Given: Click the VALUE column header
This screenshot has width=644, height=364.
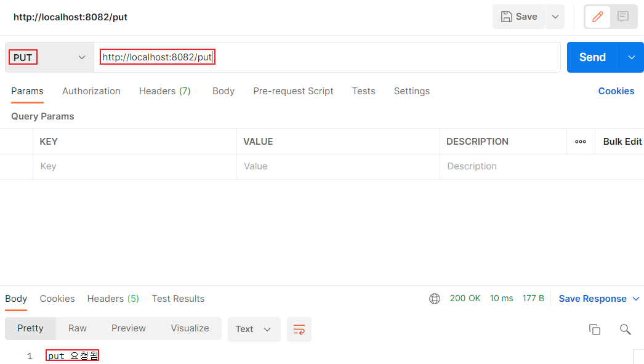Looking at the screenshot, I should [258, 142].
